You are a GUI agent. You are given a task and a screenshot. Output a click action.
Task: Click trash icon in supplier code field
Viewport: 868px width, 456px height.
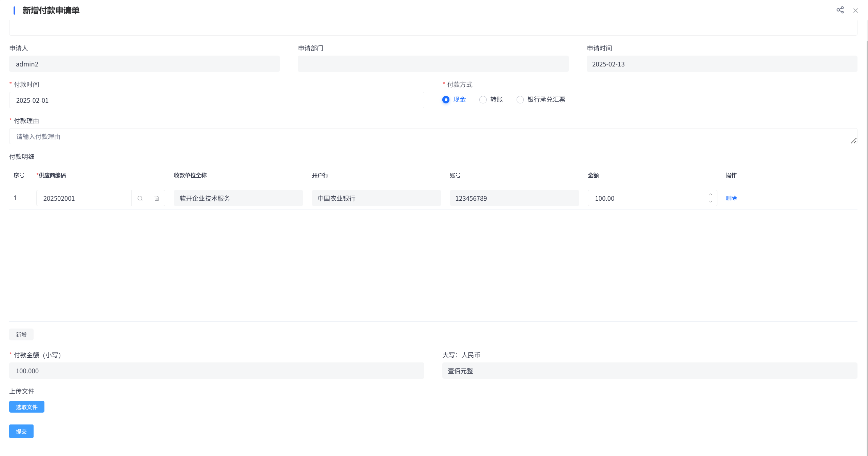157,198
